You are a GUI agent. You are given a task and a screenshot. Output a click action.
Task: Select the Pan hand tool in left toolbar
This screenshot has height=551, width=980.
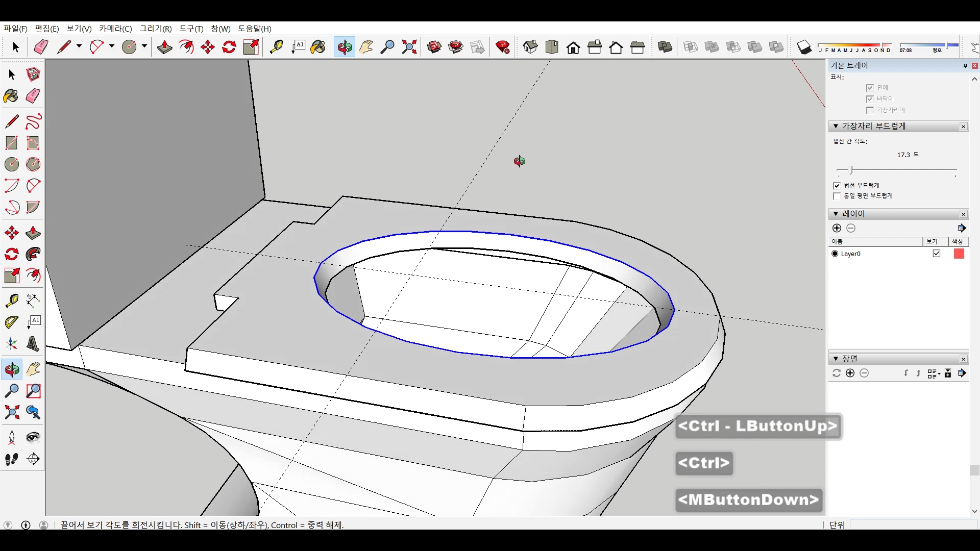33,369
